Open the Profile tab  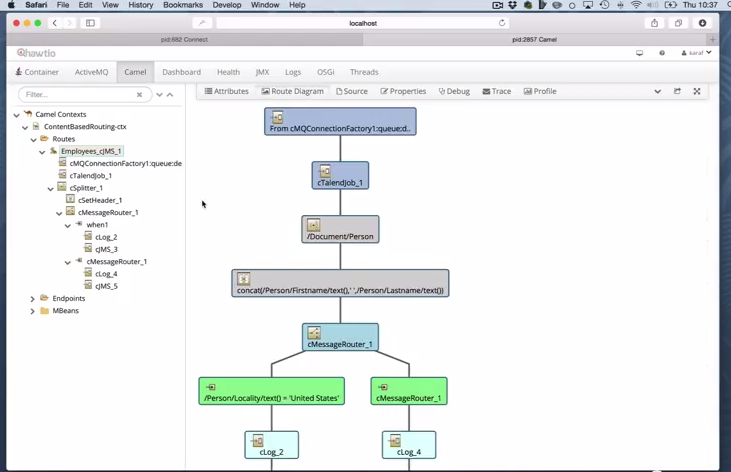[540, 91]
